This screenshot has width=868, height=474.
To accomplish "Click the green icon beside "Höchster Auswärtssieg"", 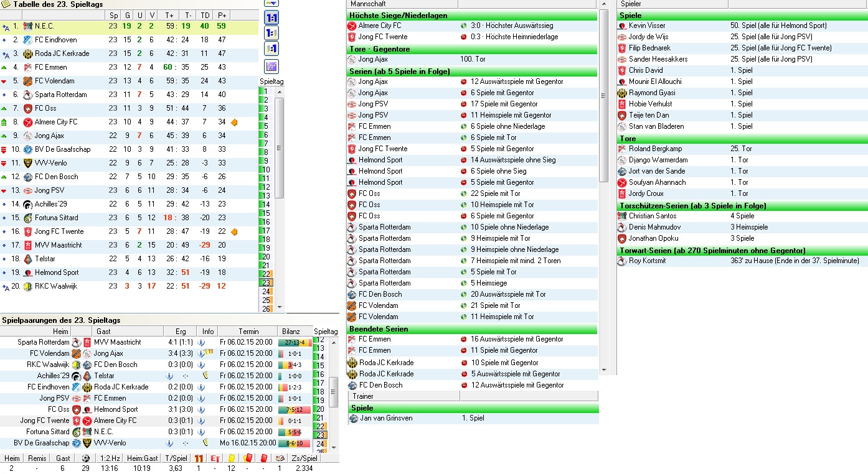I will 463,26.
